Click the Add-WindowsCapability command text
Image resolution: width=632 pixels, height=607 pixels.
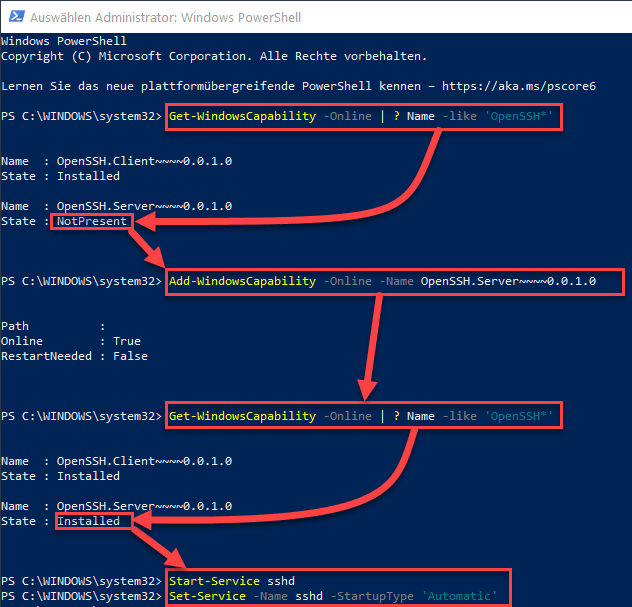[382, 281]
